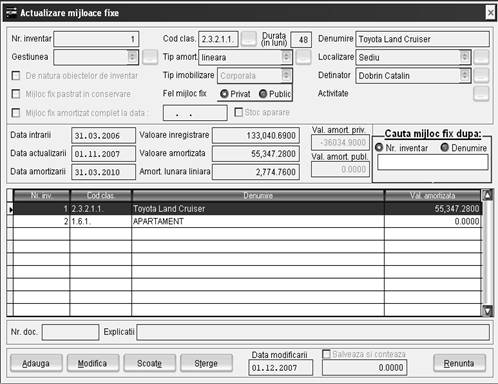Enable De natura obiectelor de inventar checkbox
The height and width of the screenshot is (384, 498).
pos(16,76)
